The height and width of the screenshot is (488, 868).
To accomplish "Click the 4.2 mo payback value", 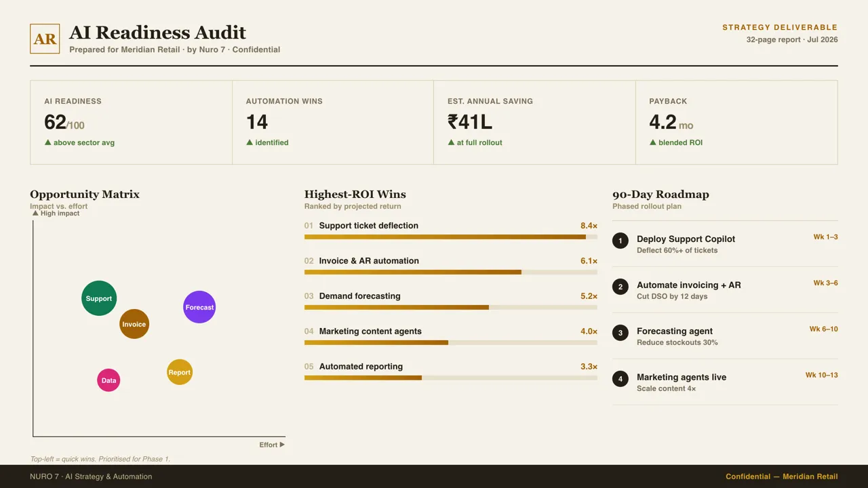I will [x=671, y=122].
